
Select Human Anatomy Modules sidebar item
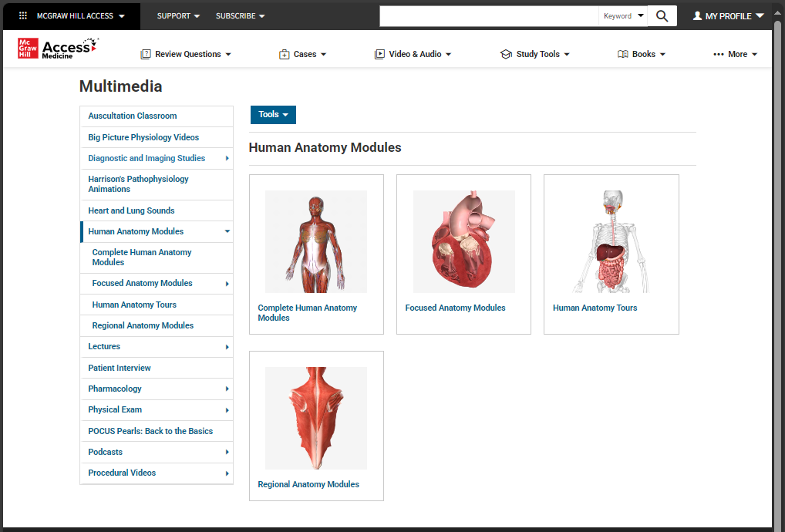click(x=136, y=231)
